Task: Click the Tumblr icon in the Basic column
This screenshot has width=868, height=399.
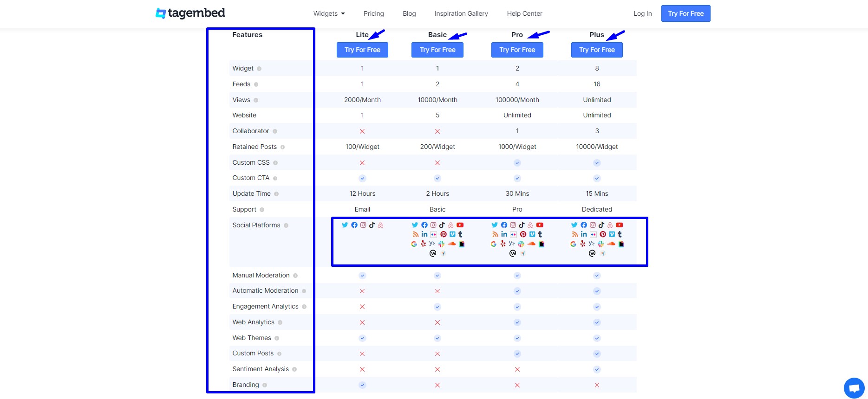Action: point(460,234)
